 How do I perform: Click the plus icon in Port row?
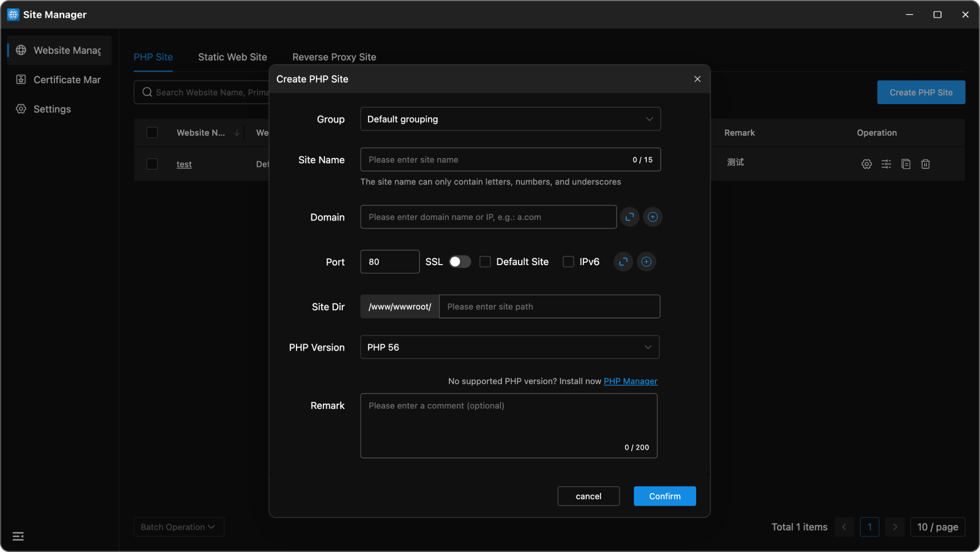tap(646, 262)
